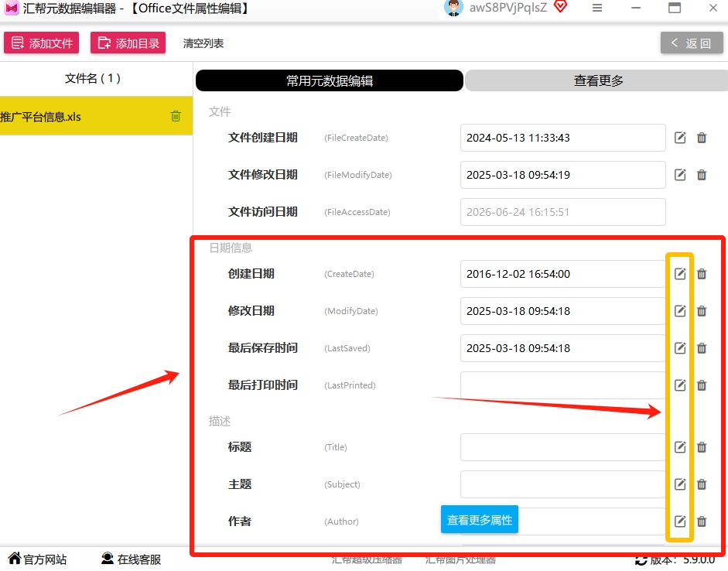
Task: Click the 添加文件 button
Action: [x=41, y=43]
